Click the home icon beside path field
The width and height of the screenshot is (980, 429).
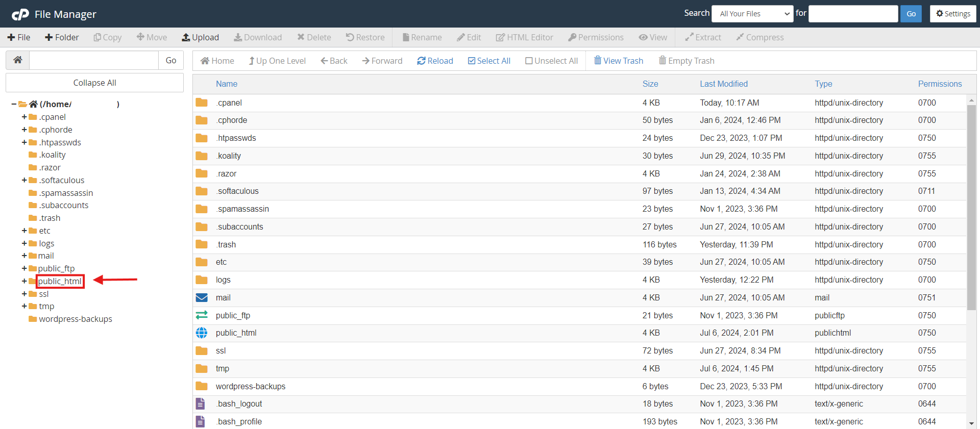point(18,60)
